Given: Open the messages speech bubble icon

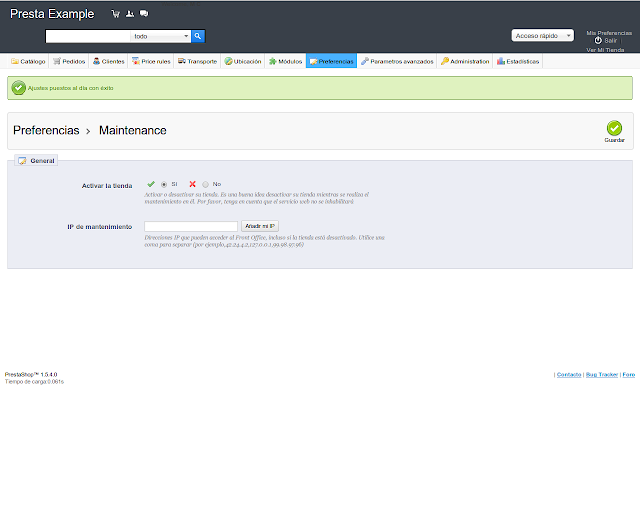Looking at the screenshot, I should click(144, 13).
